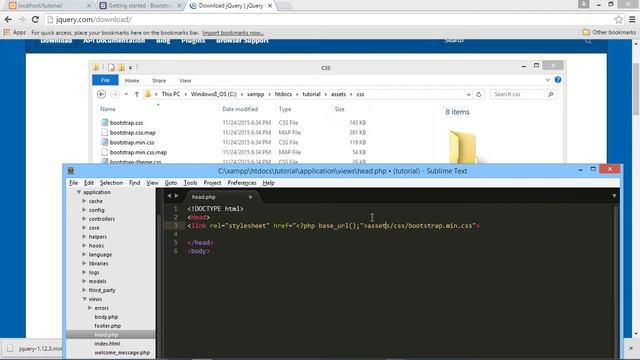Open Blog link on jQuery site
Image resolution: width=640 pixels, height=360 pixels.
[163, 41]
